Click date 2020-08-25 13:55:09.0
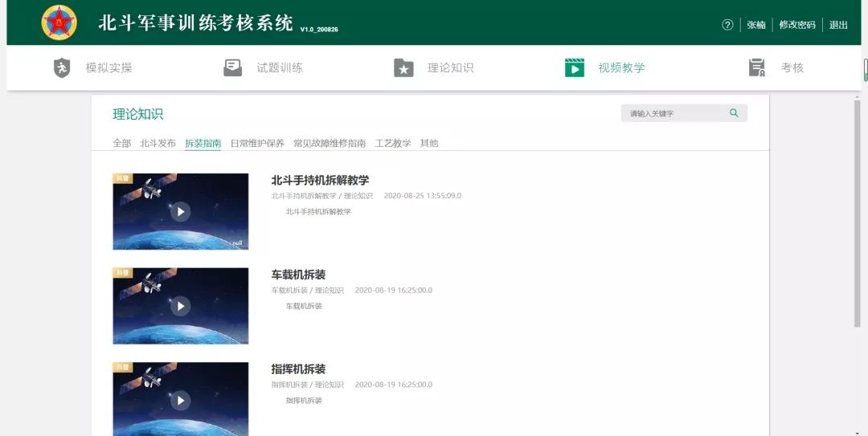The image size is (868, 436). pyautogui.click(x=423, y=196)
